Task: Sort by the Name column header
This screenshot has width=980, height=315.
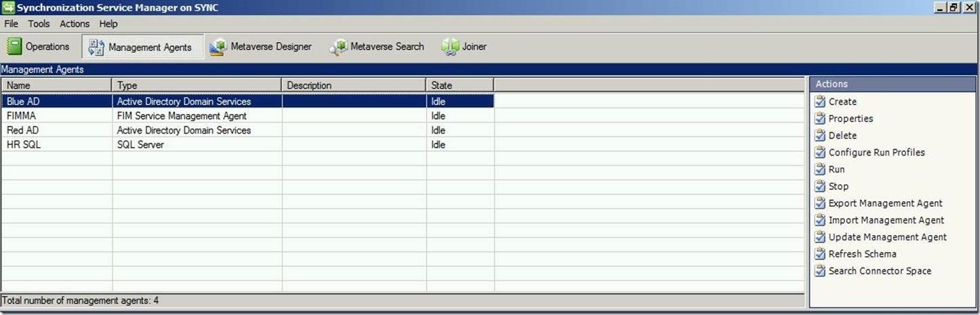Action: [56, 85]
